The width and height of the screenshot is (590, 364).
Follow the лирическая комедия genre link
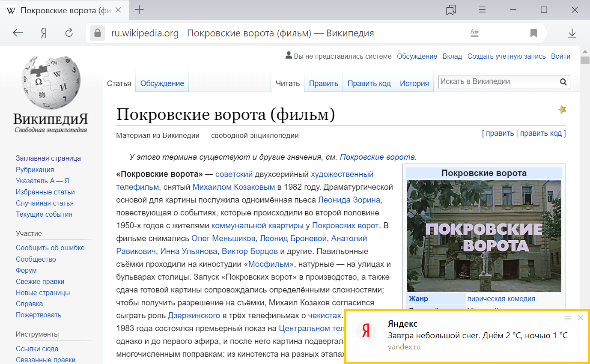[x=501, y=298]
